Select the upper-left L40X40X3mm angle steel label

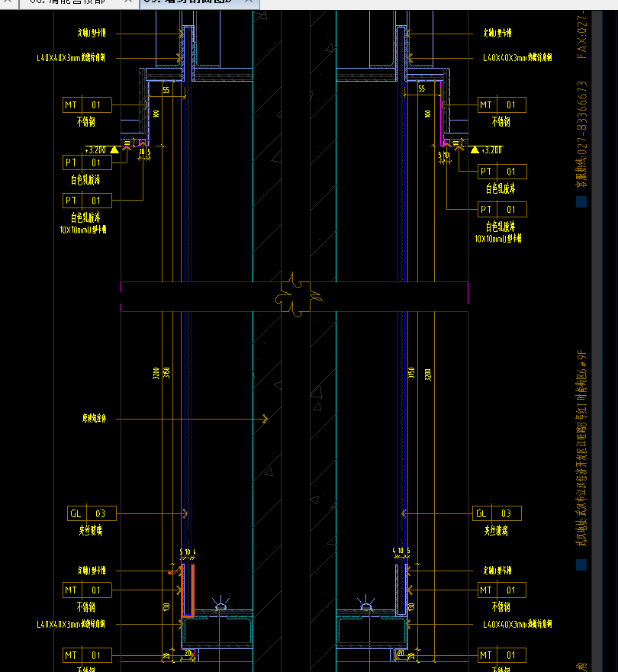[71, 58]
